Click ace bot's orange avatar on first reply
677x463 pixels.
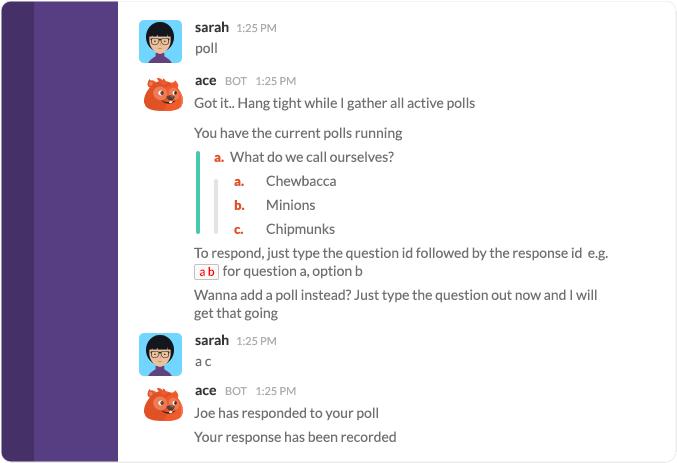(x=163, y=95)
